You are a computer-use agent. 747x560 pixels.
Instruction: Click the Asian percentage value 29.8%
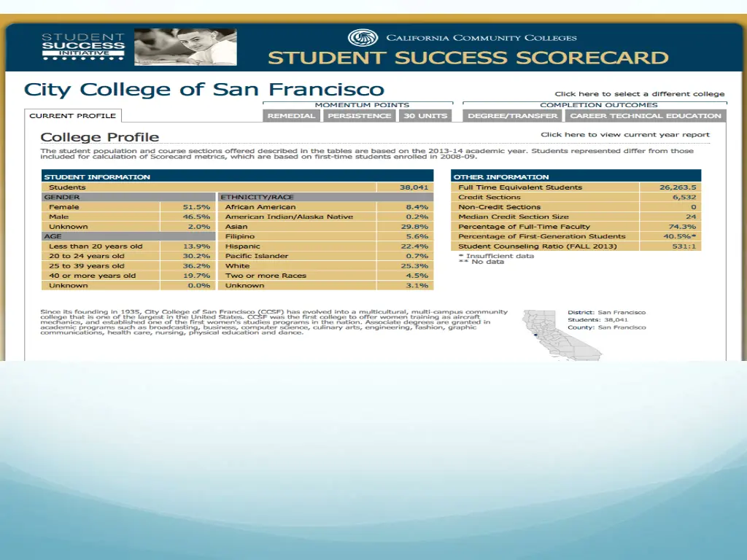point(414,227)
